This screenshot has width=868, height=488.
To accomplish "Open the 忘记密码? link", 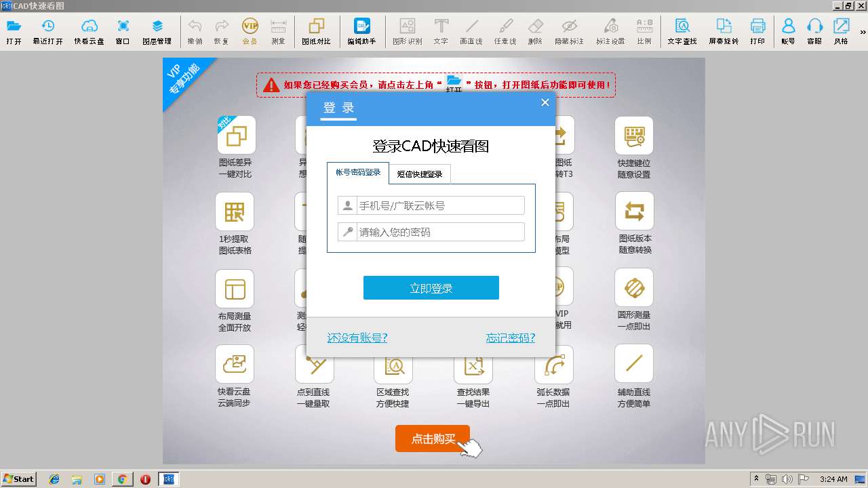I will coord(511,338).
